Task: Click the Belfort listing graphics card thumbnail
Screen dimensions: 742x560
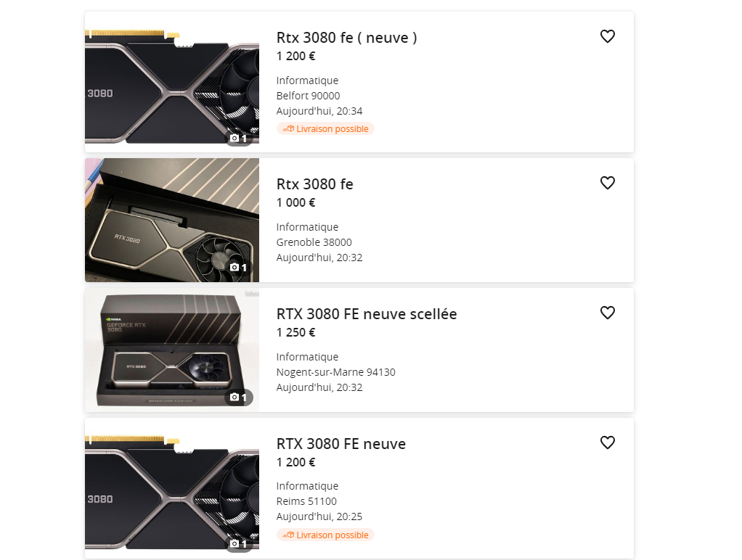Action: (171, 86)
